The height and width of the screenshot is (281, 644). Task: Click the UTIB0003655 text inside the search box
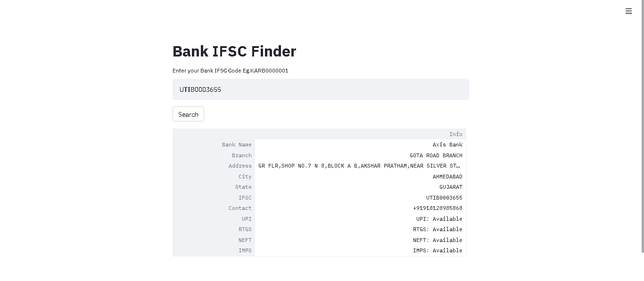point(200,89)
